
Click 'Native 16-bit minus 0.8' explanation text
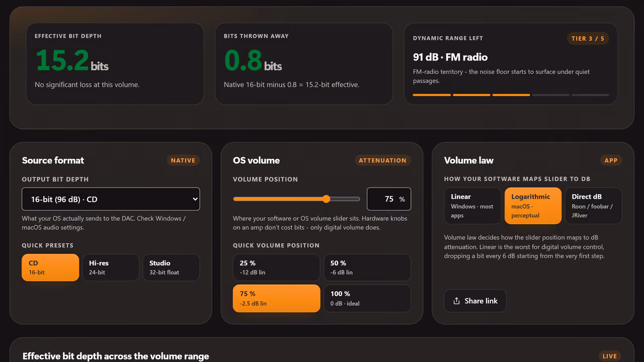tap(291, 84)
